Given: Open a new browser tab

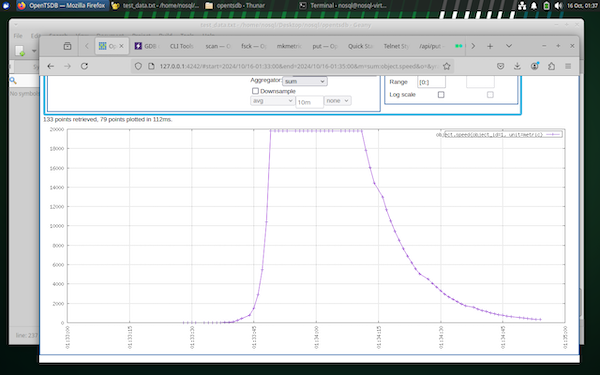Looking at the screenshot, I should pos(490,46).
